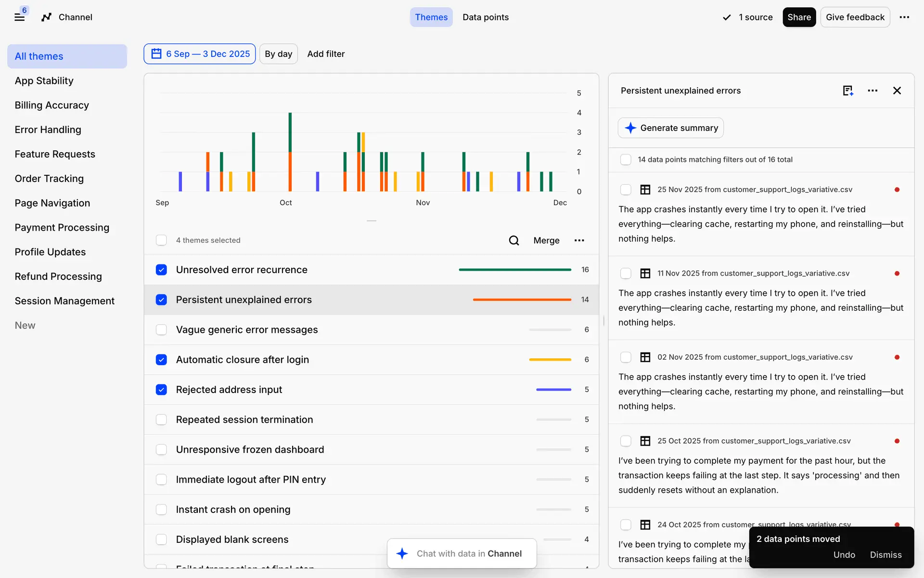The height and width of the screenshot is (578, 924).
Task: Switch to the Data points tab
Action: [x=485, y=17]
